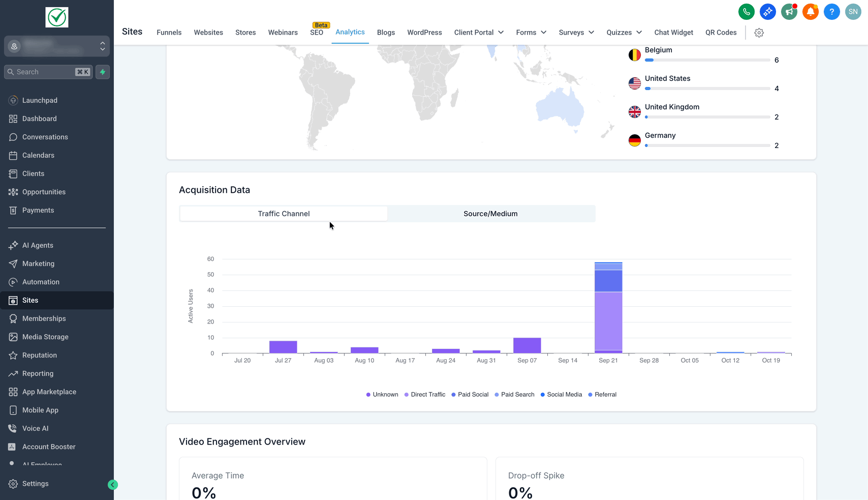
Task: Toggle the Referral legend series
Action: [x=602, y=395]
